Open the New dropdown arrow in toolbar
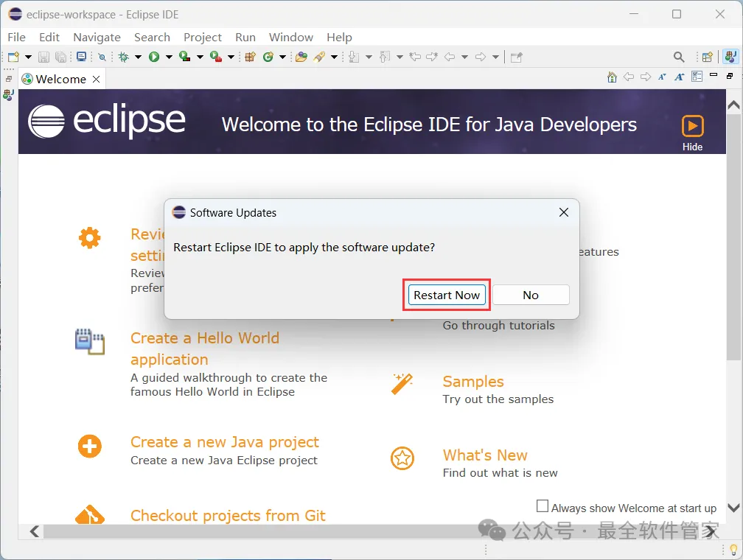Screen dimensions: 743x560 (28, 57)
